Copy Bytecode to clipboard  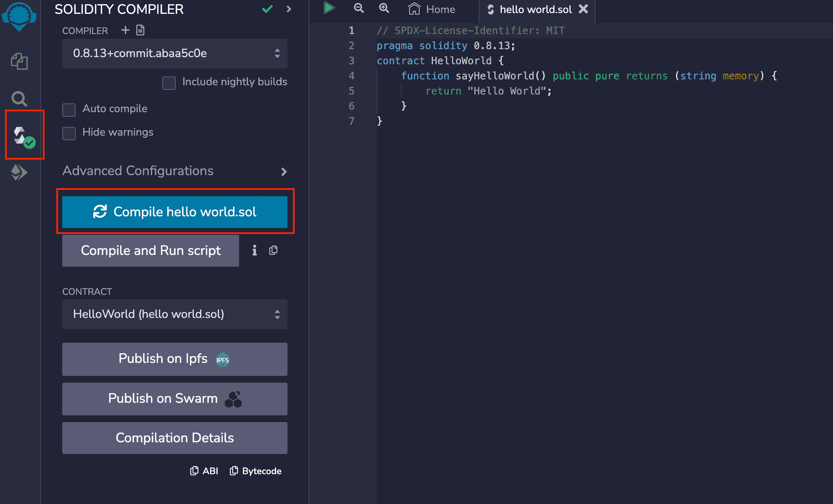coord(256,471)
